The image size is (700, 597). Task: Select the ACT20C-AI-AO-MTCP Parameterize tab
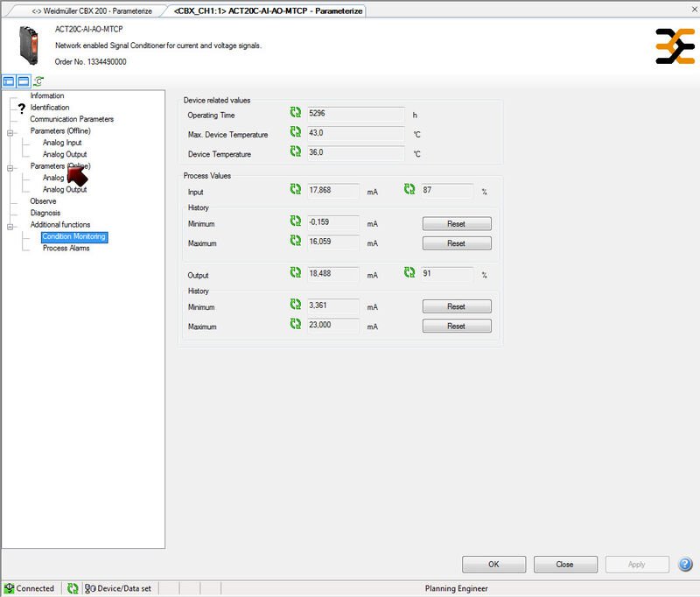pos(268,11)
